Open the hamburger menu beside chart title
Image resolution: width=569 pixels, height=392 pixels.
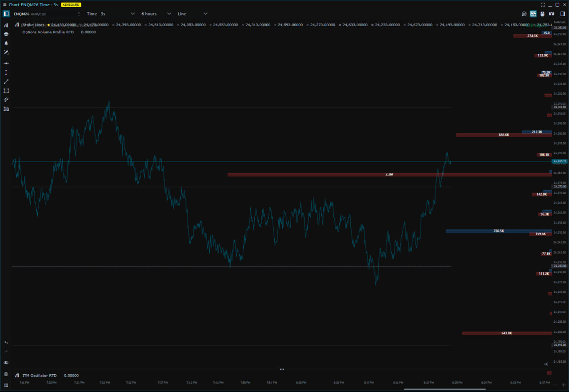click(4, 4)
